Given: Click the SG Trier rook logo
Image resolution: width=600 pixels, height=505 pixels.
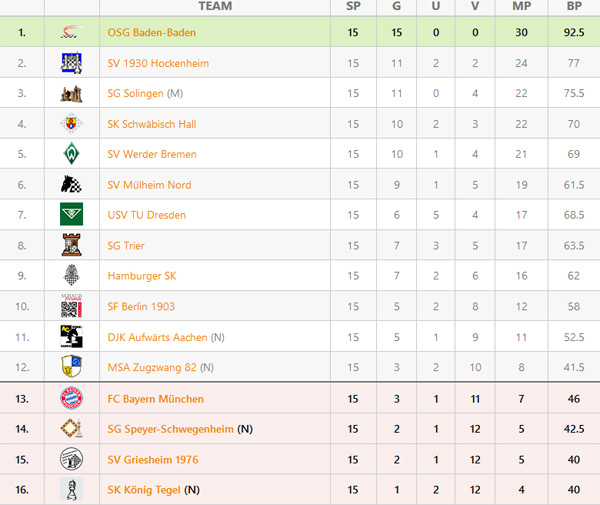Looking at the screenshot, I should pos(72,245).
